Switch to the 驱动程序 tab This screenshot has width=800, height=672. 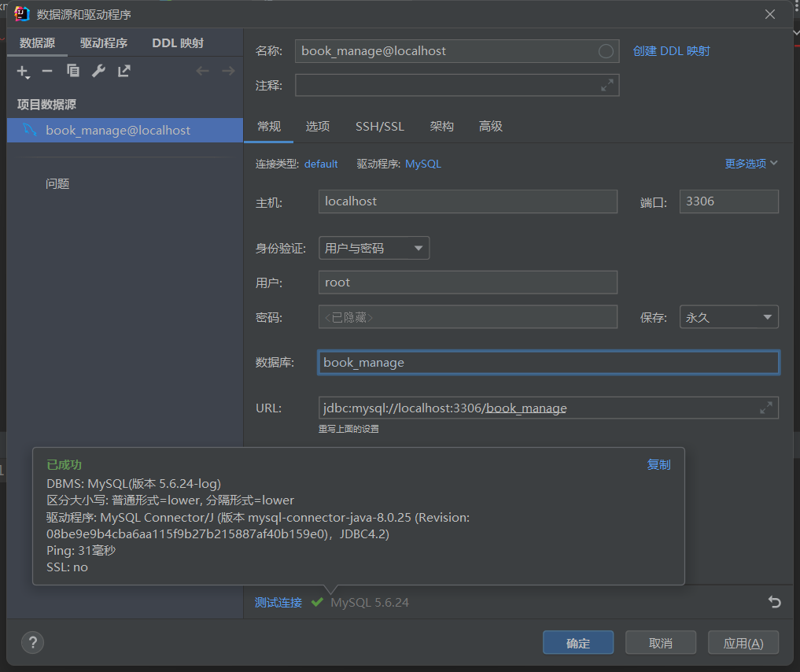coord(104,42)
